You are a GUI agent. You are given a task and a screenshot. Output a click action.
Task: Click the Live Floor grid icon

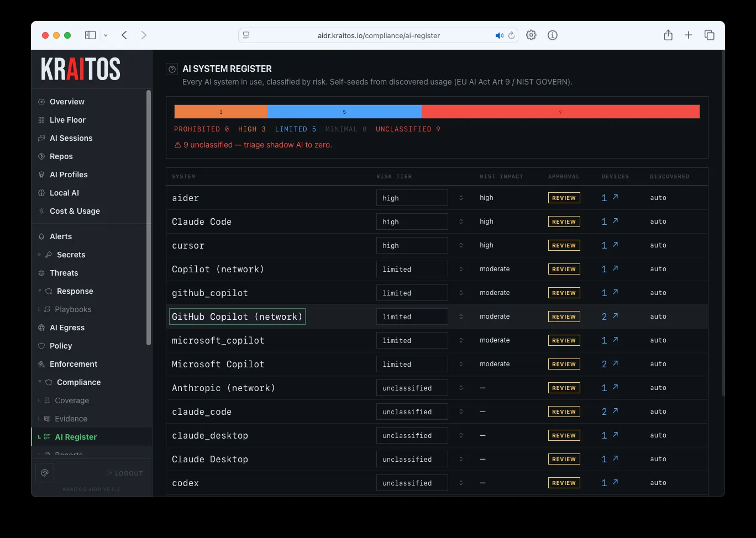pos(41,120)
